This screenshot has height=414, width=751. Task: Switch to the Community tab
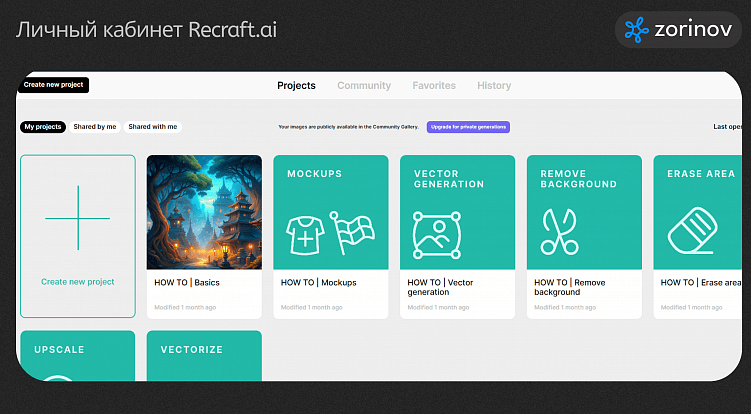click(x=364, y=86)
